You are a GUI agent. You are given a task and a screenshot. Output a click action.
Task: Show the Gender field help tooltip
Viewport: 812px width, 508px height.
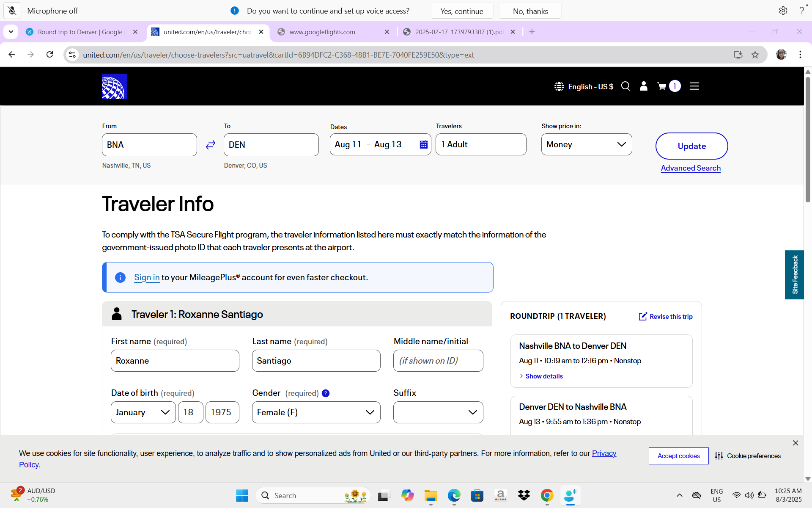point(326,393)
